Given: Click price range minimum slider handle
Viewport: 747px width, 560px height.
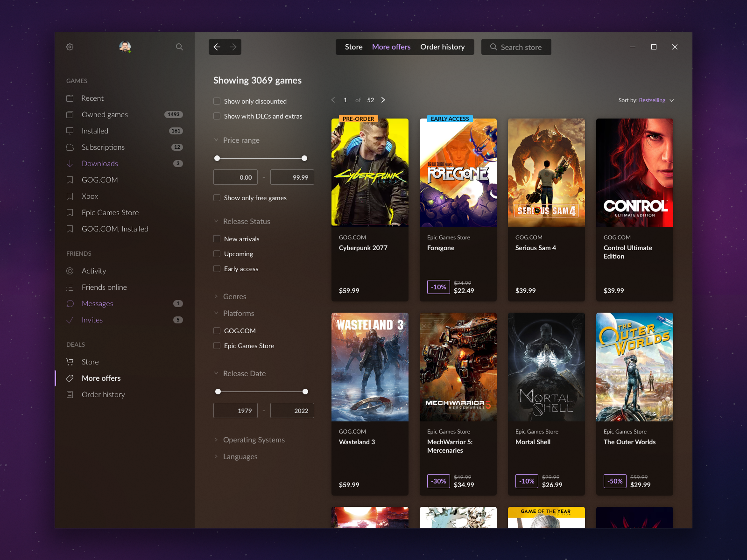Looking at the screenshot, I should (x=217, y=158).
